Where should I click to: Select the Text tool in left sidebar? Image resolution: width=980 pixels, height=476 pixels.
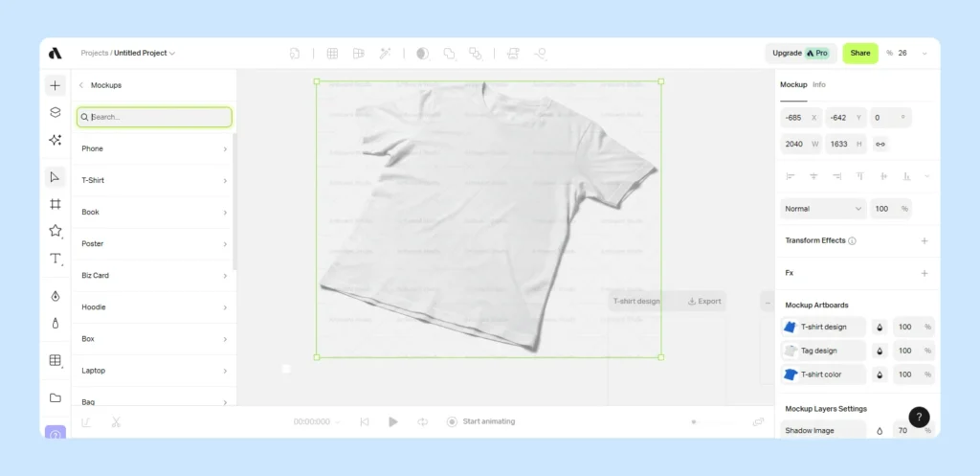pos(56,259)
